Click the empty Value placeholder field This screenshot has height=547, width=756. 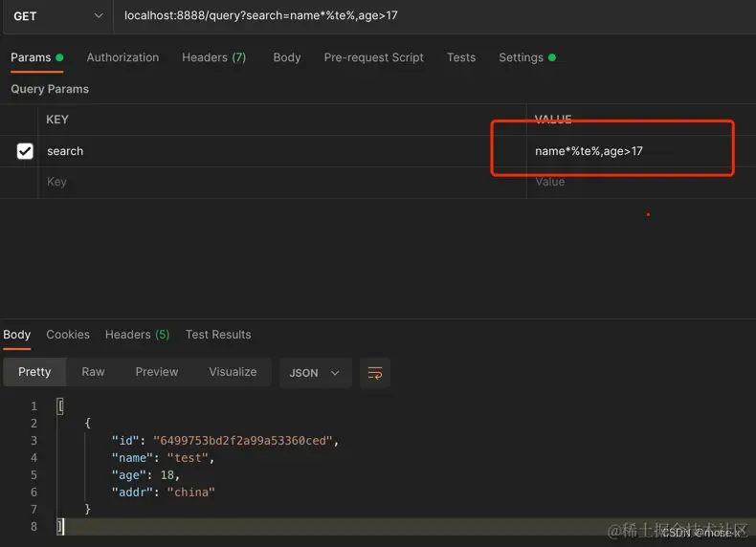[641, 182]
